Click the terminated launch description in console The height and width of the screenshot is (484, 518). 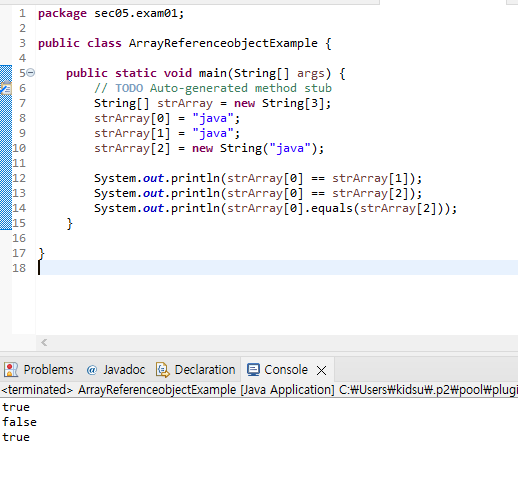(x=259, y=390)
